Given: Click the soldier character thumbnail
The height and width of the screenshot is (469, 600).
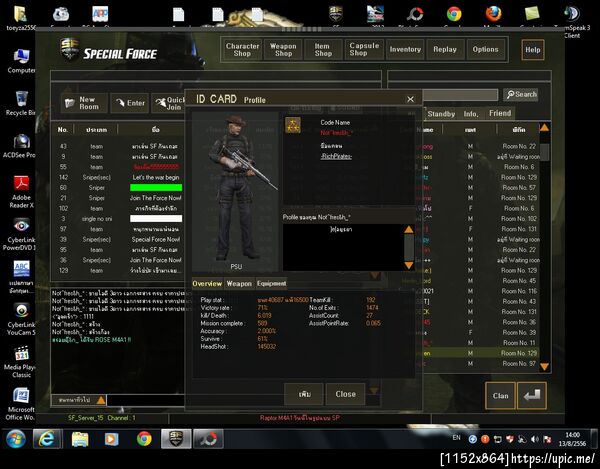Looking at the screenshot, I should [236, 191].
